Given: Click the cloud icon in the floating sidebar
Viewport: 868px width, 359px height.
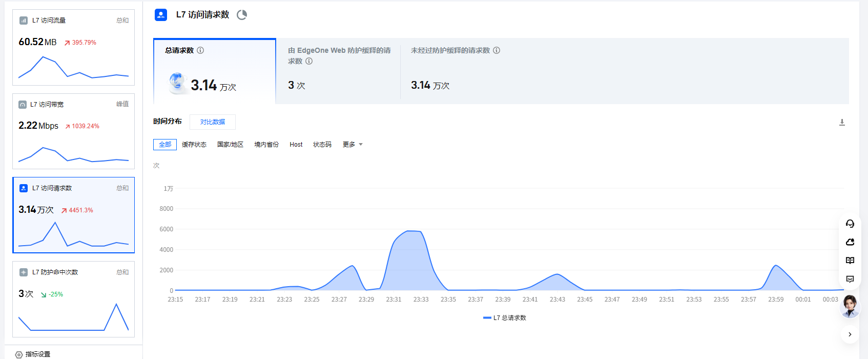Looking at the screenshot, I should pyautogui.click(x=850, y=242).
